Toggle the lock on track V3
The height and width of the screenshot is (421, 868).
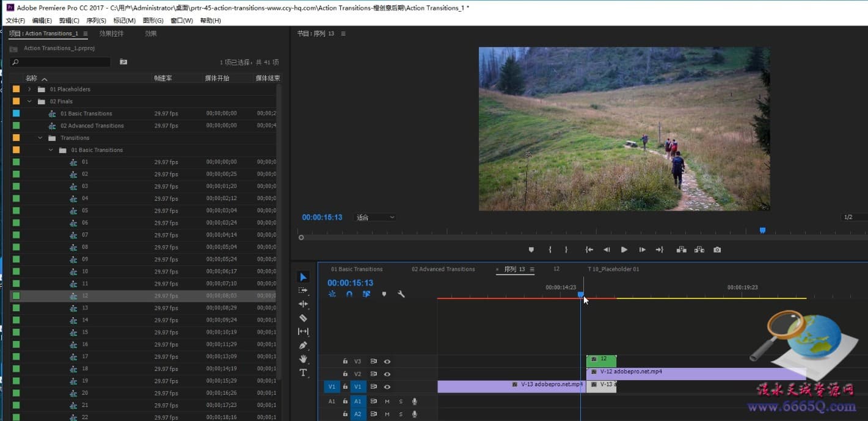(345, 361)
